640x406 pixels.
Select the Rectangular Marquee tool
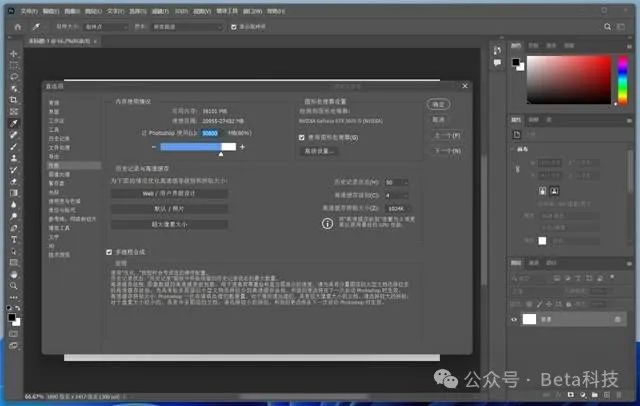(x=13, y=65)
